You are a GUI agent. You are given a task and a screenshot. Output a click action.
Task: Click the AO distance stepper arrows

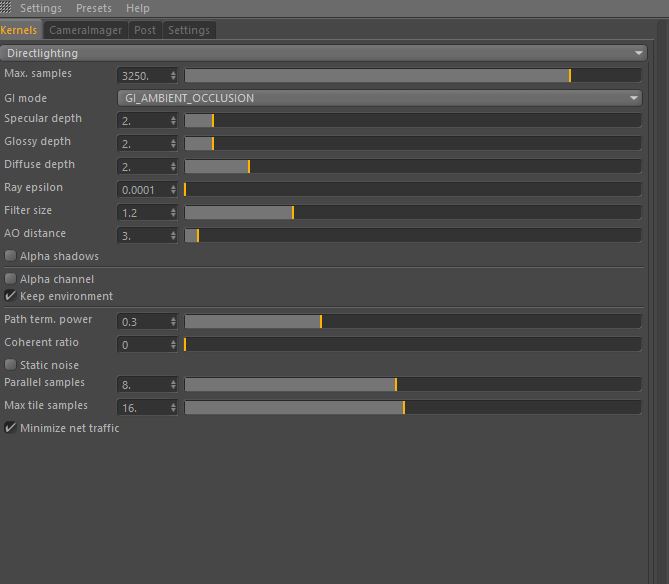click(x=173, y=236)
